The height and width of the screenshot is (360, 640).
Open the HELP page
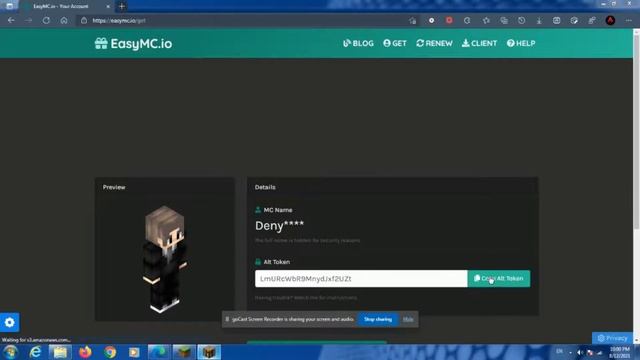521,43
